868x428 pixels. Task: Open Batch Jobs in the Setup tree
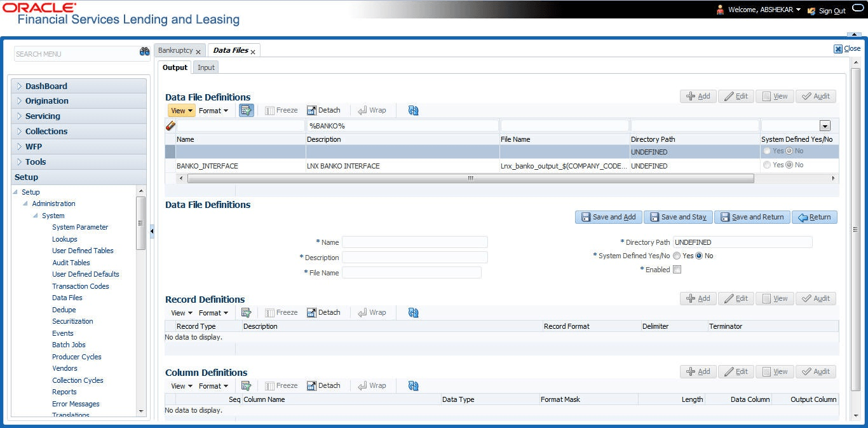click(69, 345)
